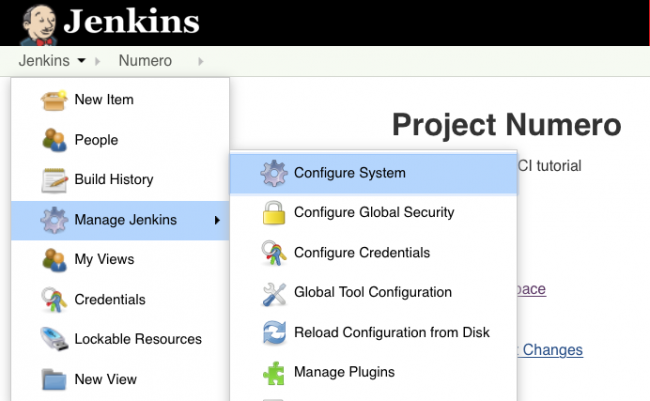The height and width of the screenshot is (401, 650).
Task: Click the Jenkins header title text
Action: [x=131, y=21]
